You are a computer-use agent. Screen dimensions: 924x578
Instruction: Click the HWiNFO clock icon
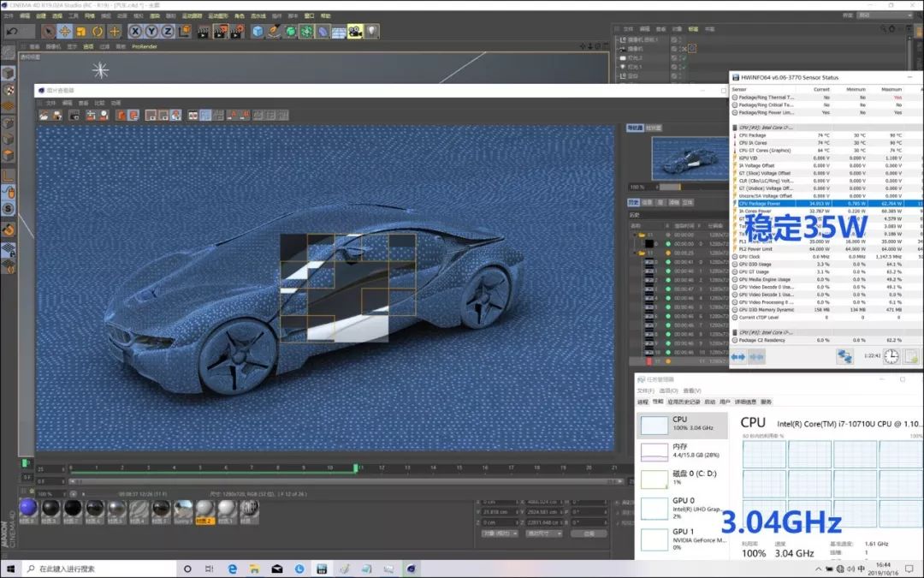(891, 356)
